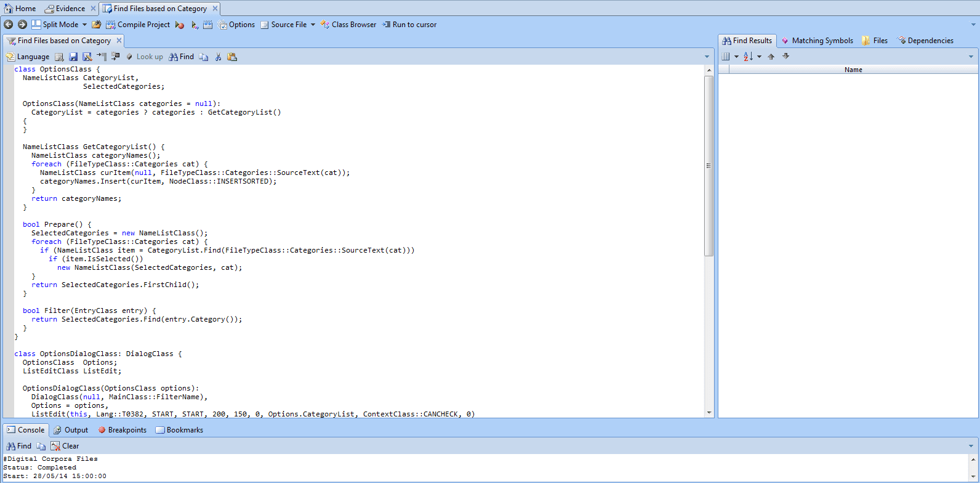Click the code editor scroll down arrow
Screen dimensions: 980x483
[x=709, y=413]
